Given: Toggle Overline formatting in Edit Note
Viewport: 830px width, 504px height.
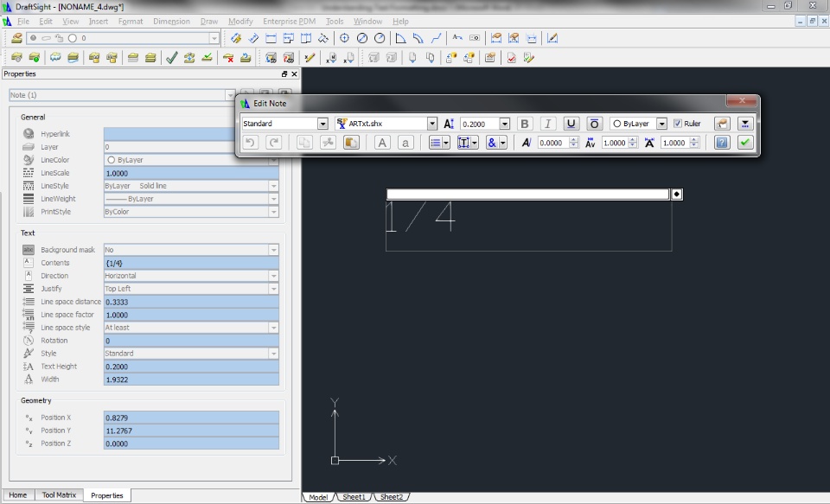Looking at the screenshot, I should click(x=594, y=124).
